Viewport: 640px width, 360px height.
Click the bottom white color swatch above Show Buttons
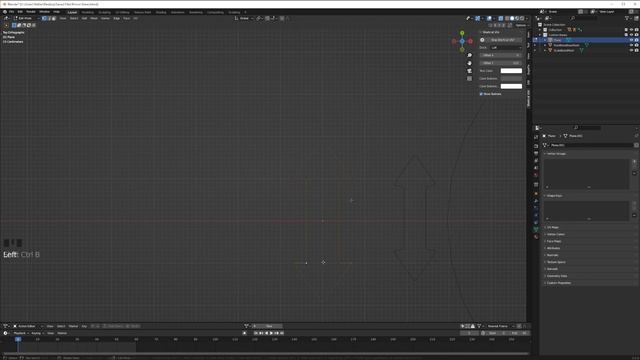point(511,86)
